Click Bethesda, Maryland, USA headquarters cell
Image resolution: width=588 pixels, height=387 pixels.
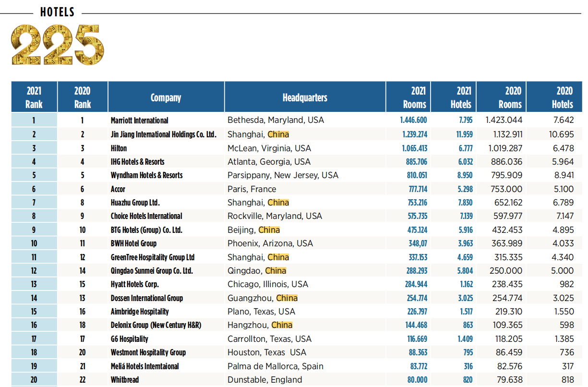[276, 120]
